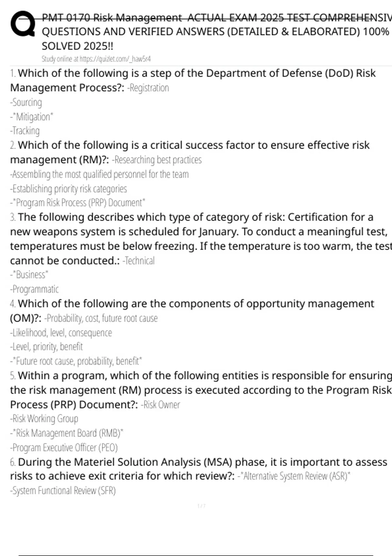Select the "*Mitigation*" answer option
This screenshot has width=392, height=556.
click(x=32, y=117)
